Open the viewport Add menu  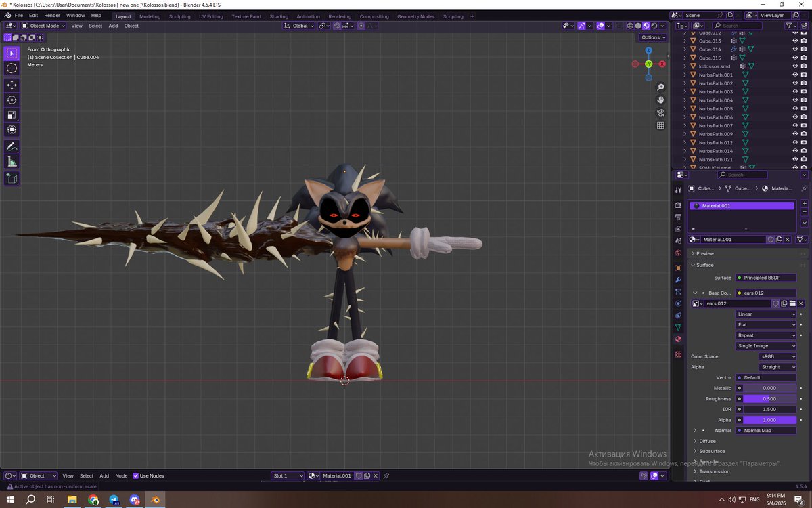coord(113,26)
